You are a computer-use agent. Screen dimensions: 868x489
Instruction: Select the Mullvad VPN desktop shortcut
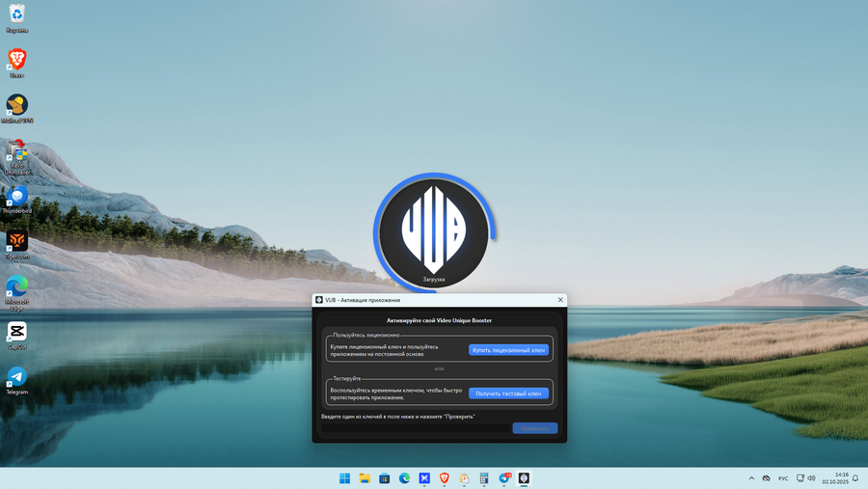click(16, 104)
